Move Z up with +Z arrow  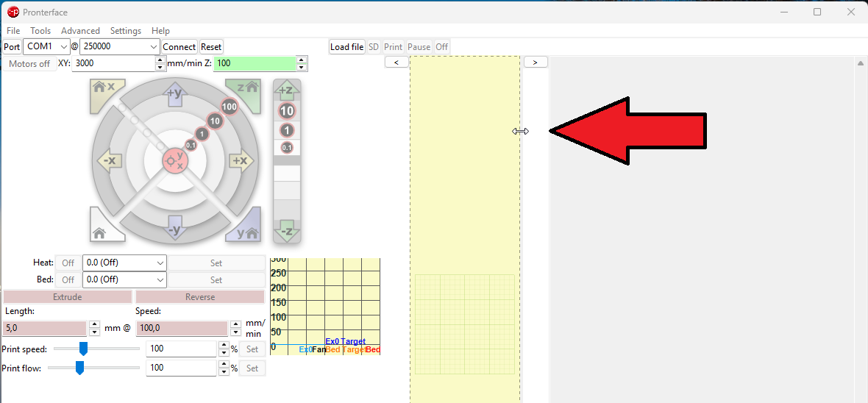point(287,90)
